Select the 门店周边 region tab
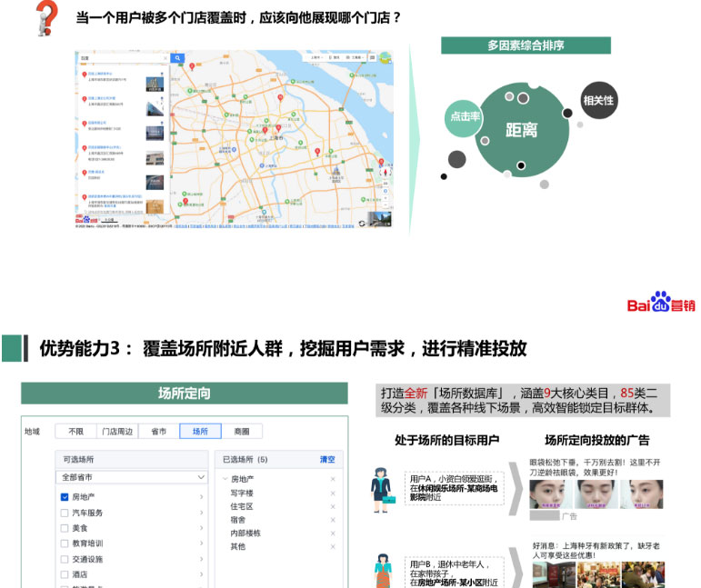This screenshot has height=588, width=701. point(117,432)
